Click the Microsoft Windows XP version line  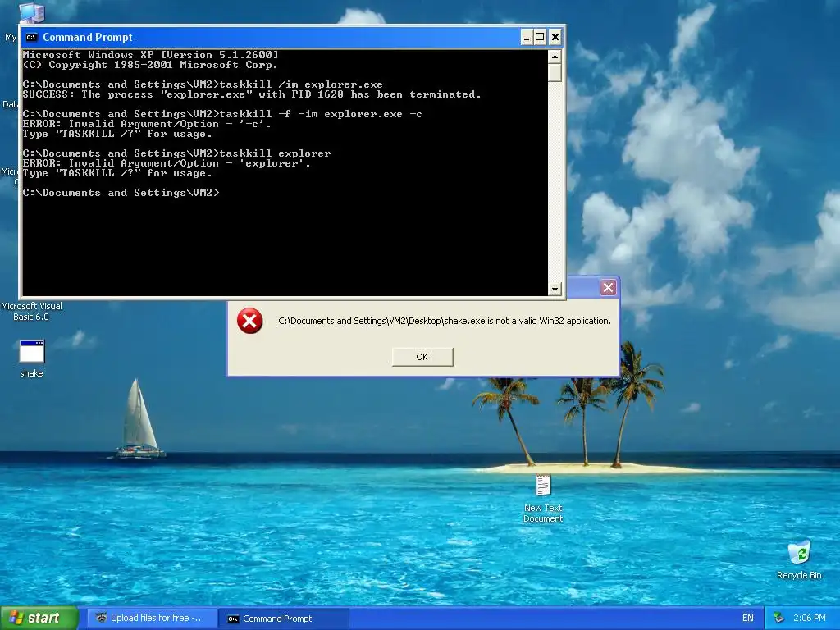click(x=151, y=55)
